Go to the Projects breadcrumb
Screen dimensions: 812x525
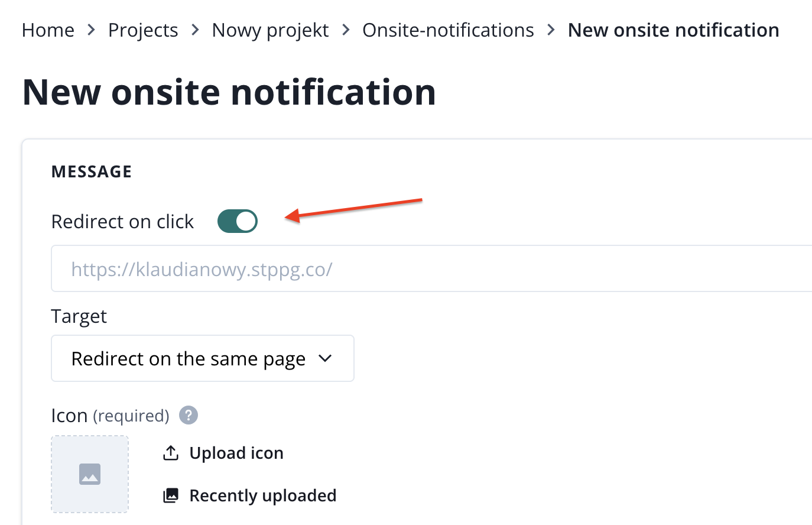click(143, 30)
